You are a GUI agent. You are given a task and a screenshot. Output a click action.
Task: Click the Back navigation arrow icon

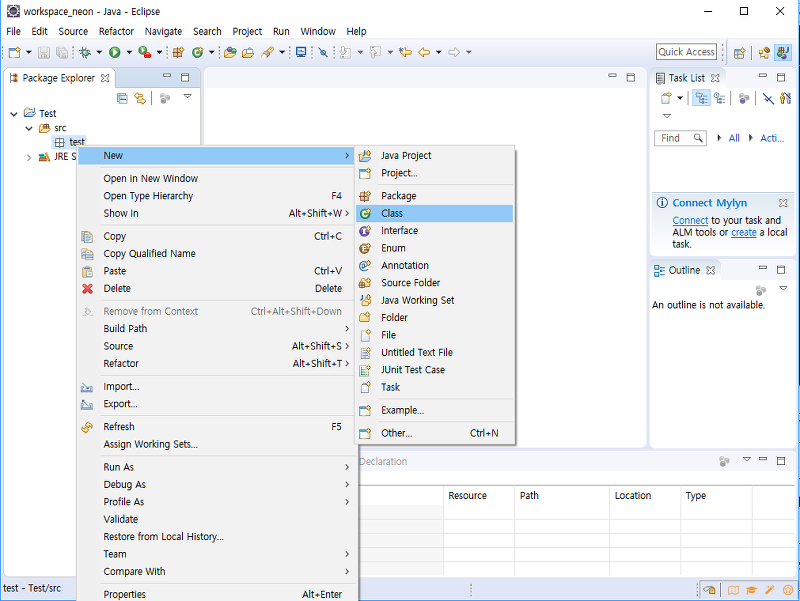(424, 52)
